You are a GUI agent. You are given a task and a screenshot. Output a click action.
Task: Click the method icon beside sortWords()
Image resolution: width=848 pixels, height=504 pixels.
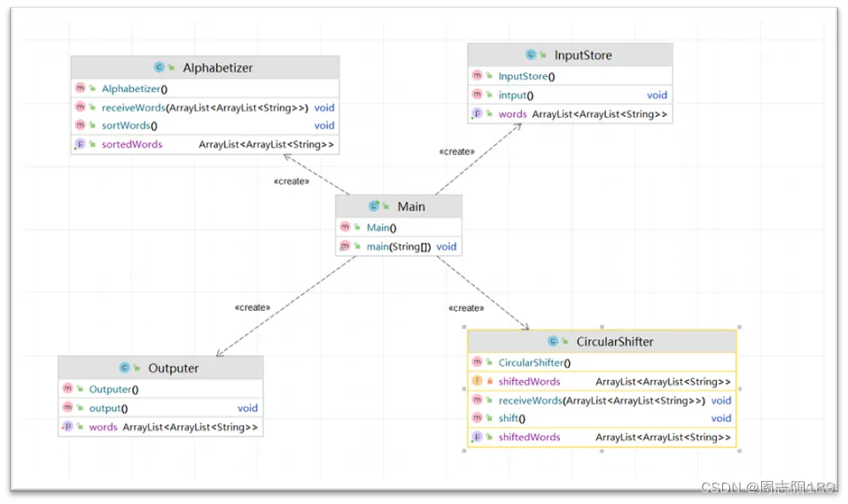[x=80, y=125]
